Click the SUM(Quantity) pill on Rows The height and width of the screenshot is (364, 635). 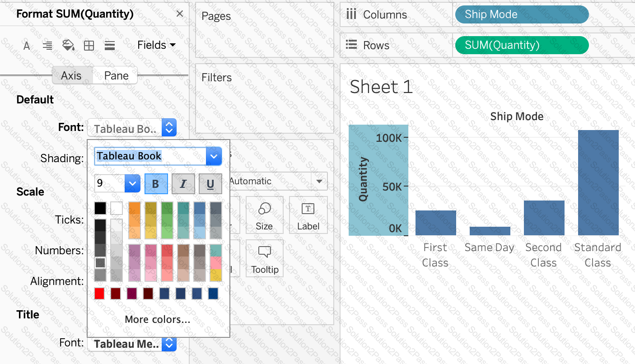pos(521,45)
